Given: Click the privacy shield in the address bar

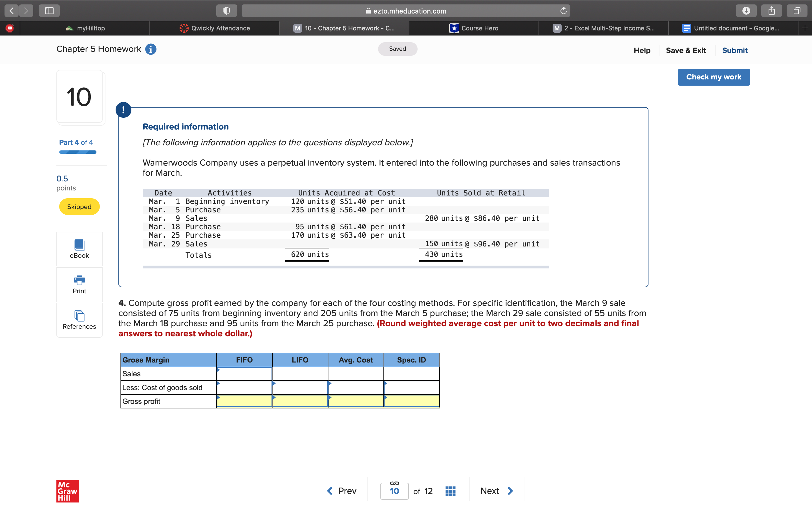Looking at the screenshot, I should 227,10.
